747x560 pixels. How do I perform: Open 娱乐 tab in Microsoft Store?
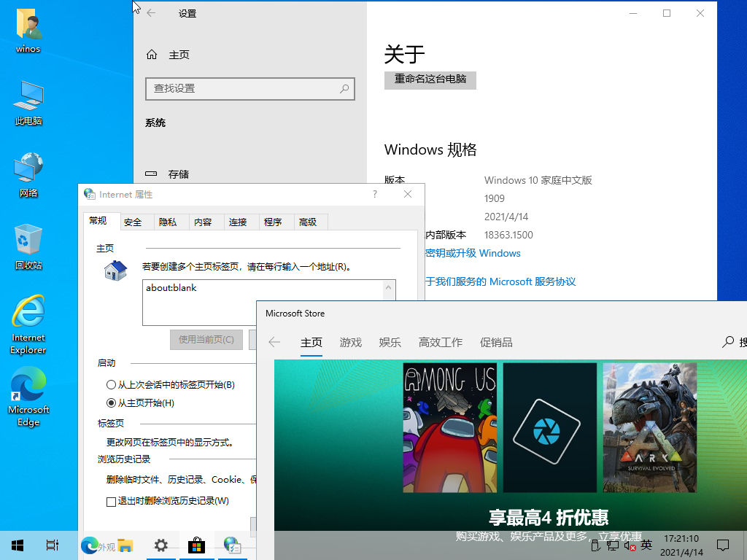click(x=390, y=343)
